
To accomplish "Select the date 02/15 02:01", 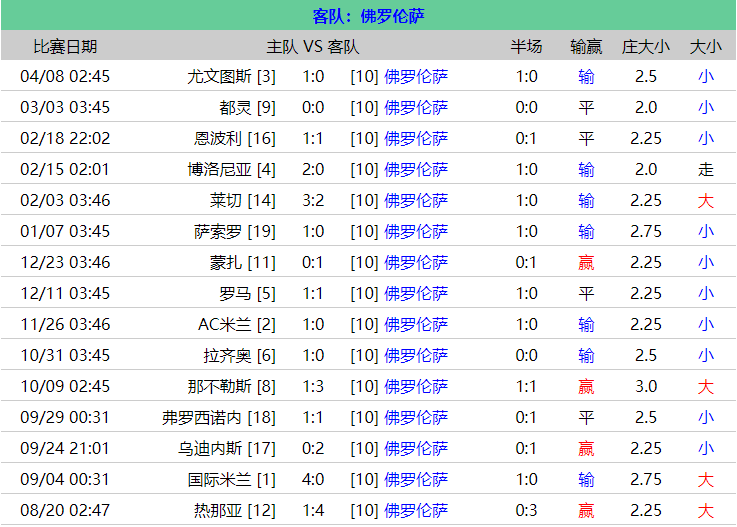I will coord(65,169).
